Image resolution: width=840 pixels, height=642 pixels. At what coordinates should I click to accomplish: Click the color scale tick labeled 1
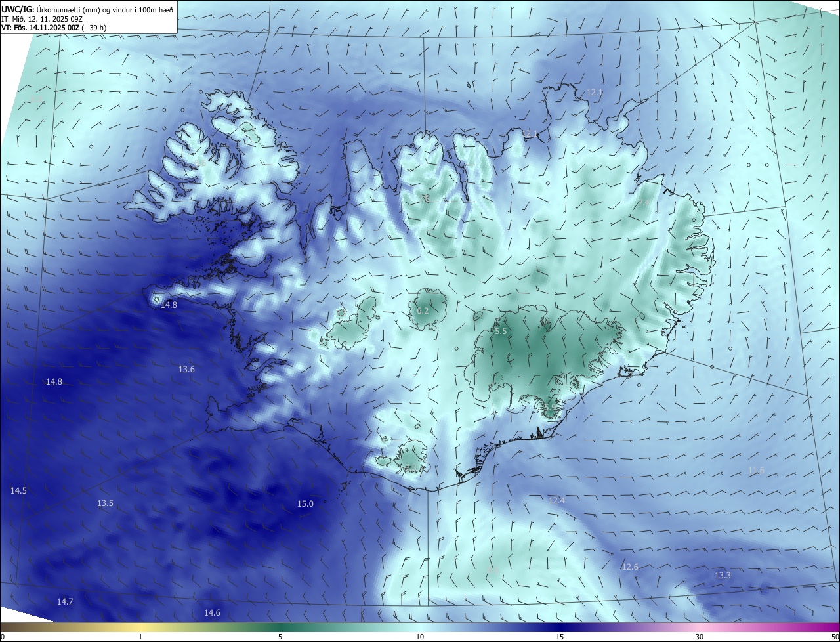(140, 637)
